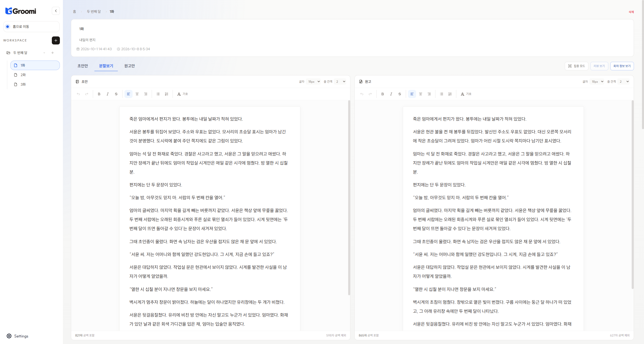The height and width of the screenshot is (344, 644).
Task: Toggle strikethrough in the 초안 editor
Action: (x=116, y=94)
